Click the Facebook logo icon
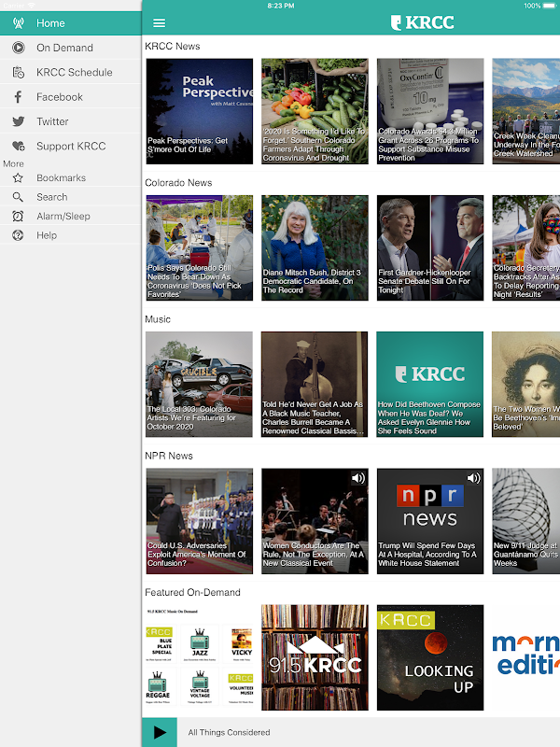This screenshot has width=560, height=747. (18, 97)
